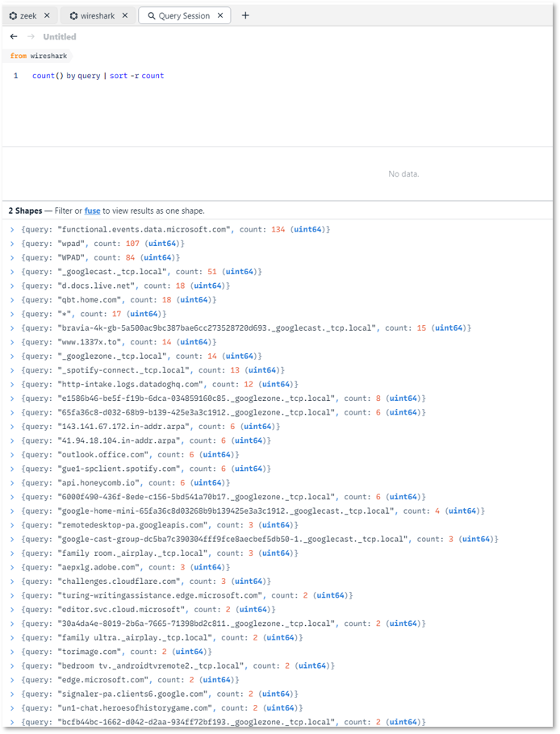Expand the d.docs.live.net result row
This screenshot has width=560, height=734.
pos(12,286)
